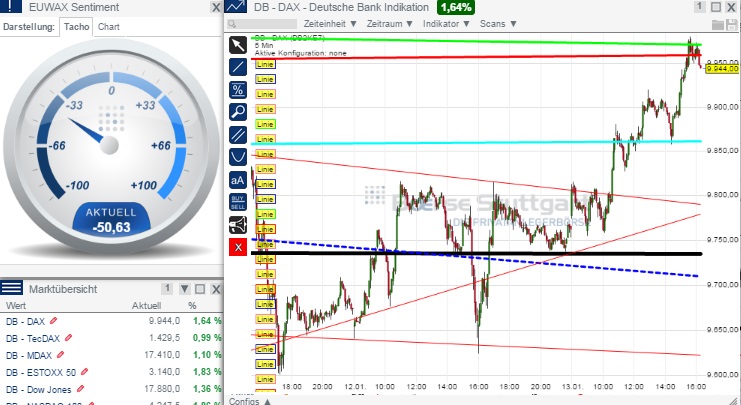The width and height of the screenshot is (741, 405).
Task: Click the pencil icon next to DB - Dow Jones
Action: [81, 389]
